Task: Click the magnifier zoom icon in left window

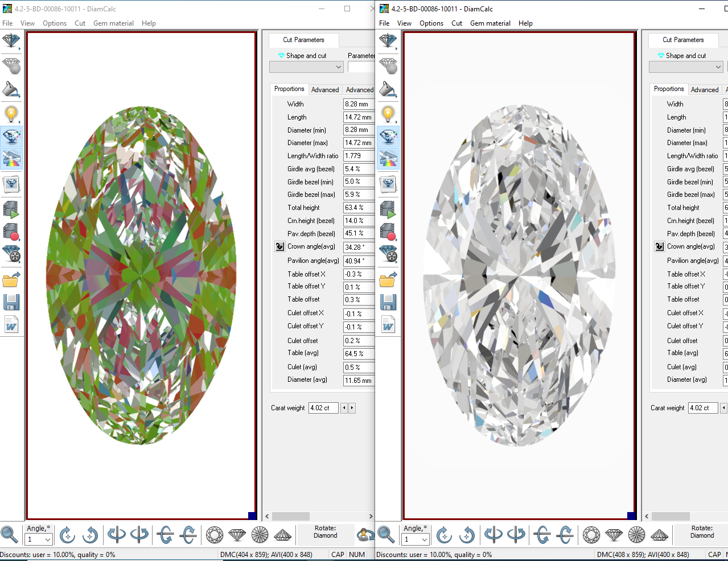Action: pos(9,535)
